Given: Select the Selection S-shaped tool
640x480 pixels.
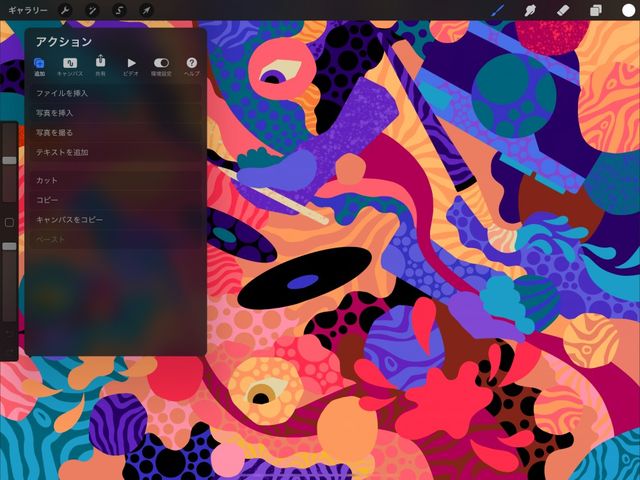Looking at the screenshot, I should click(119, 10).
